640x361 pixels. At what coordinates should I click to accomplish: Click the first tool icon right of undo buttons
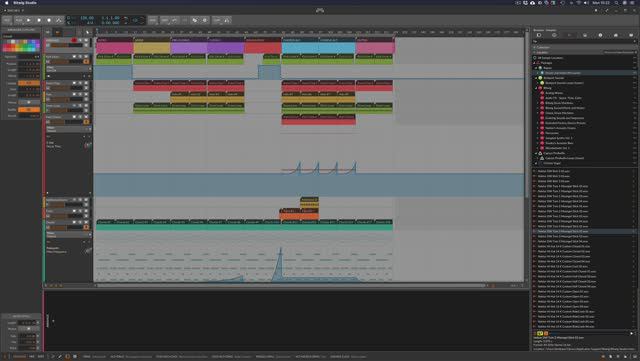pyautogui.click(x=195, y=20)
